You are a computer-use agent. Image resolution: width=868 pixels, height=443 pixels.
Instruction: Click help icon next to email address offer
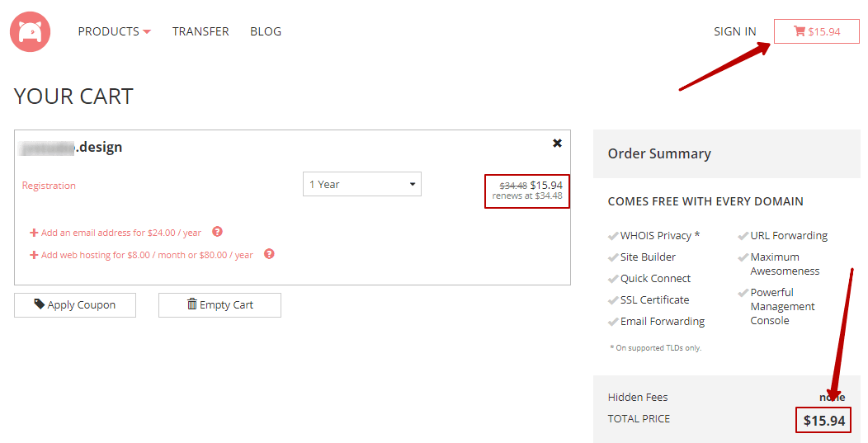(218, 232)
